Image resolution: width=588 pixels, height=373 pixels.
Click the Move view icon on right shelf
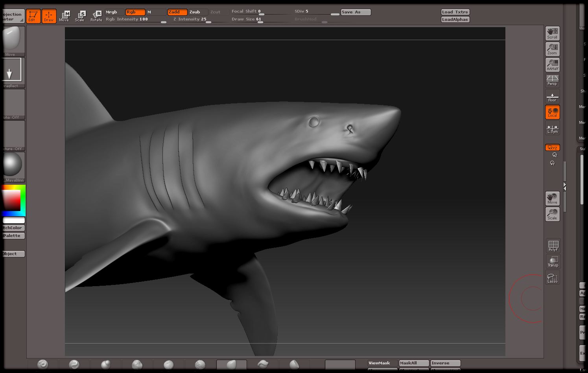coord(552,198)
